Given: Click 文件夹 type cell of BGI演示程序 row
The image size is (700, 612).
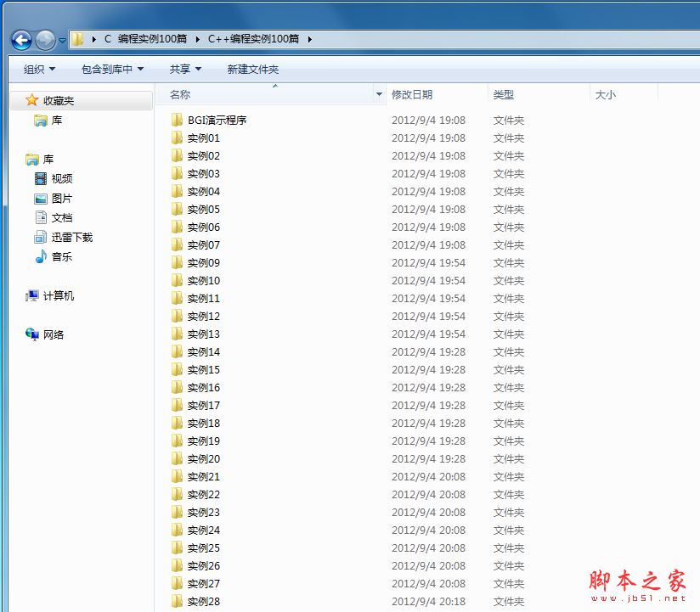Looking at the screenshot, I should point(509,120).
